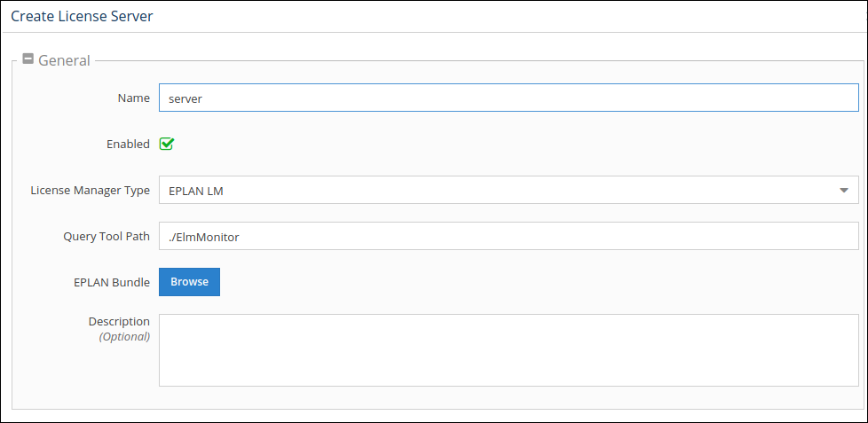Select the EPLAN LM value text
Viewport: 868px width, 423px height.
point(189,190)
